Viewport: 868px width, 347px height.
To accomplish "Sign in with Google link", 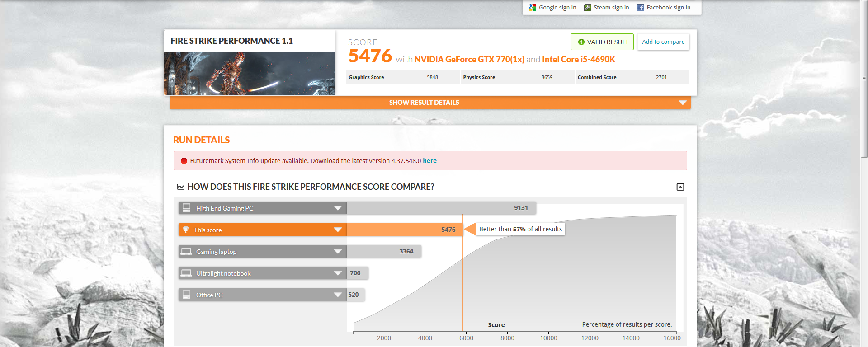I will point(557,8).
